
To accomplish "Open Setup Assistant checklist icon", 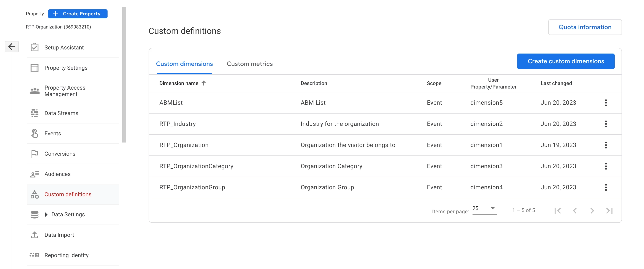I will point(35,47).
